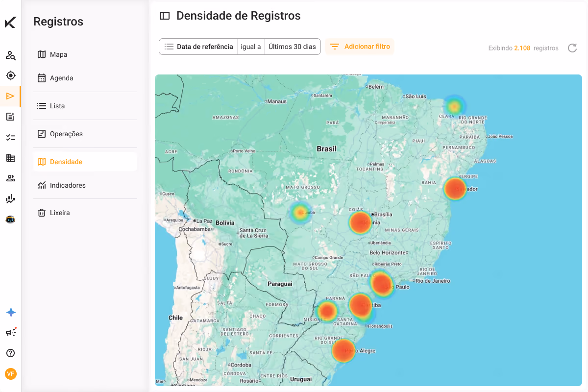
Task: Go to Agenda in Registros menu
Action: (x=85, y=78)
